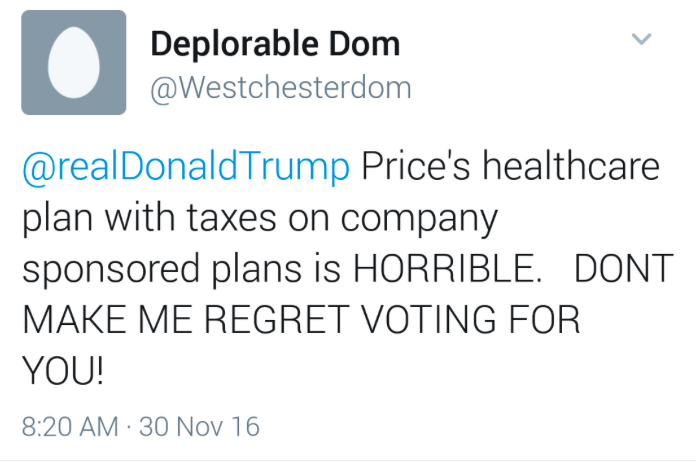This screenshot has height=462, width=696.
Task: Click the dot separator between time and date
Action: click(x=128, y=427)
